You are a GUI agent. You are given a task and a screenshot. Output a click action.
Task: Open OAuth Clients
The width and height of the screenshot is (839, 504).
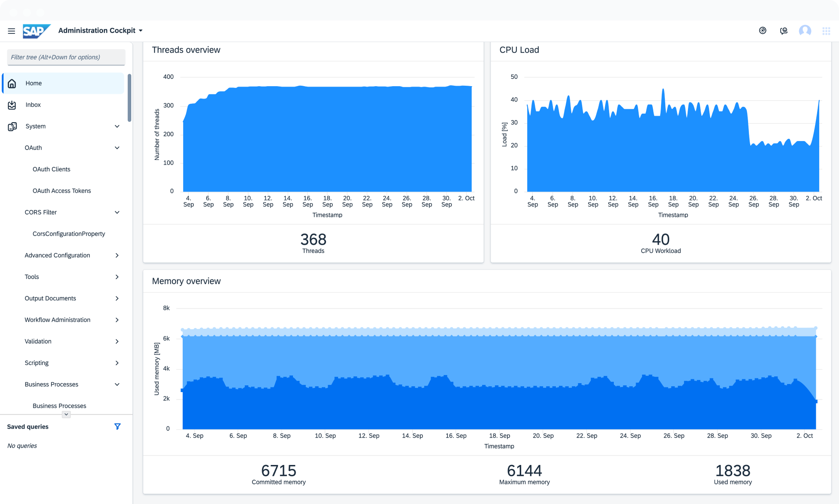pyautogui.click(x=51, y=169)
